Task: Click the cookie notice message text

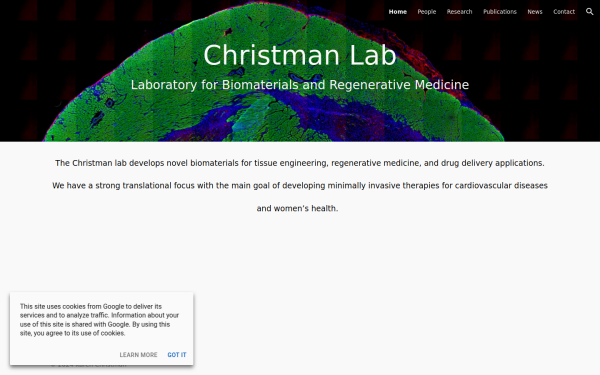Action: coord(99,320)
